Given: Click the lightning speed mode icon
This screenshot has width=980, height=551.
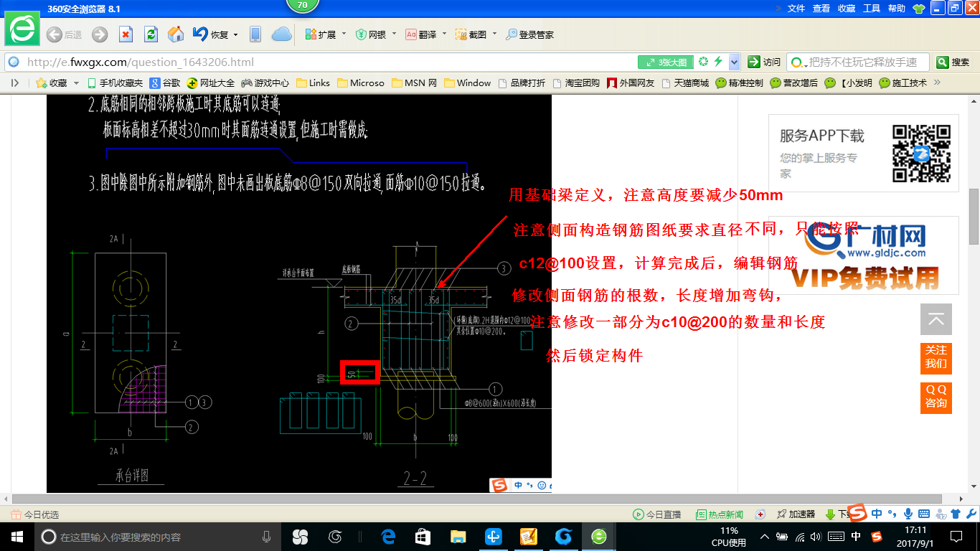Looking at the screenshot, I should tap(718, 62).
